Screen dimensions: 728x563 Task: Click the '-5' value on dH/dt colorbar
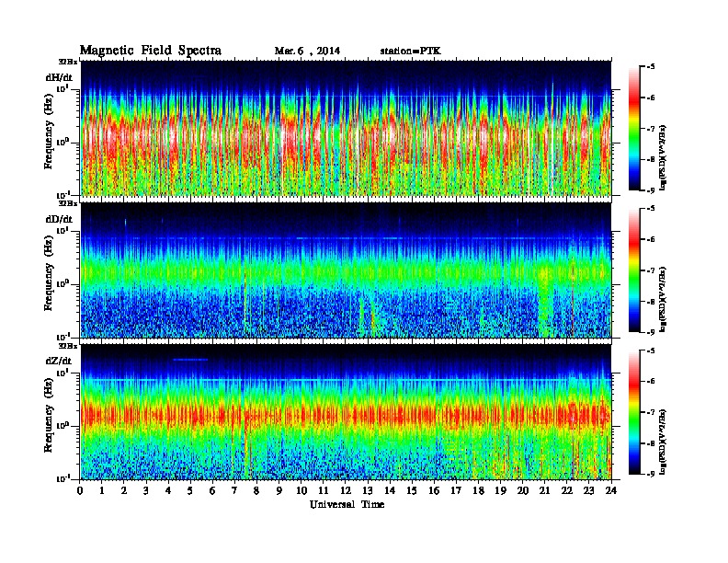click(651, 66)
